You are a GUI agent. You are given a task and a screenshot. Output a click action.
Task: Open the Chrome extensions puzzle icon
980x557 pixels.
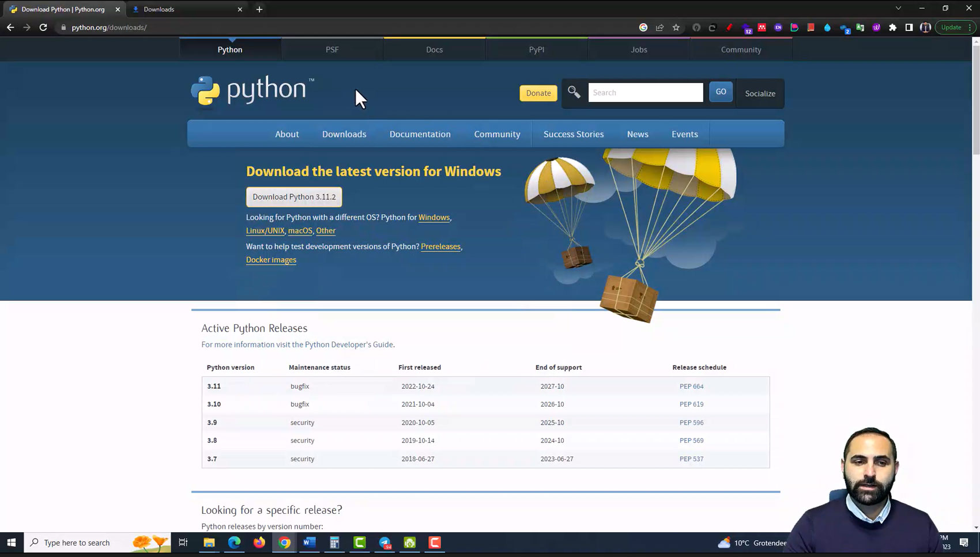coord(893,27)
